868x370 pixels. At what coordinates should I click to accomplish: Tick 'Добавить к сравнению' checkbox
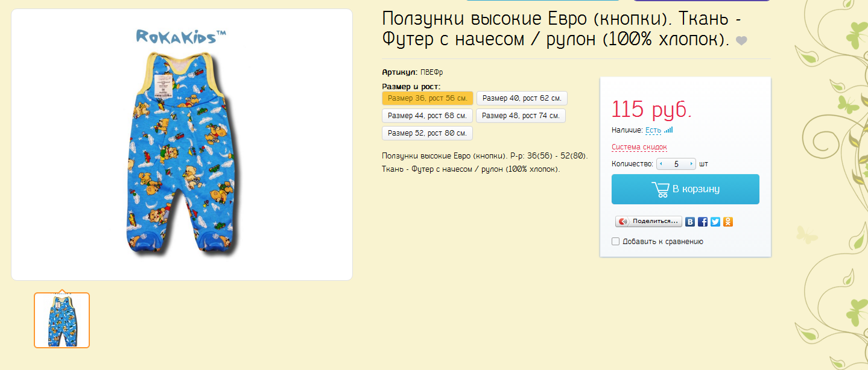tap(616, 242)
